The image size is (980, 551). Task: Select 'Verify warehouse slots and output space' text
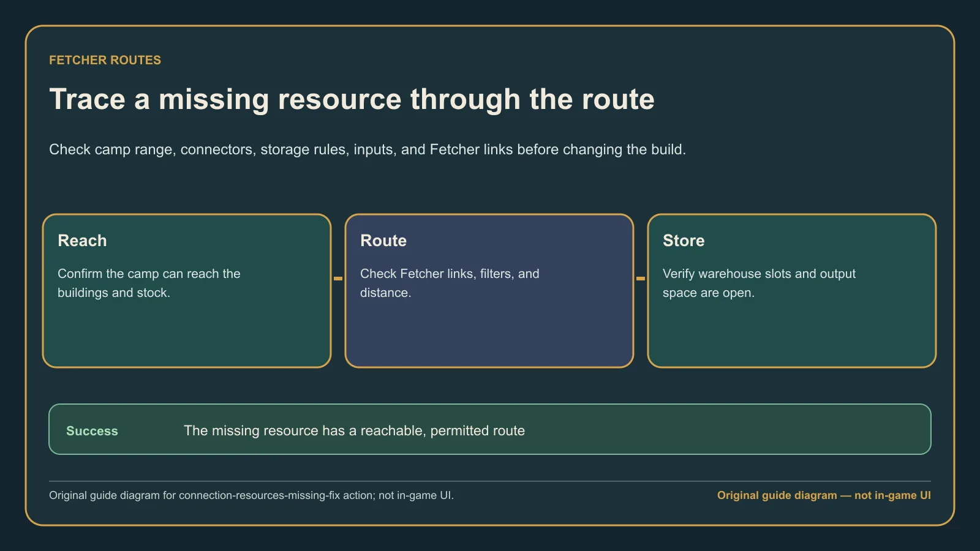[759, 283]
